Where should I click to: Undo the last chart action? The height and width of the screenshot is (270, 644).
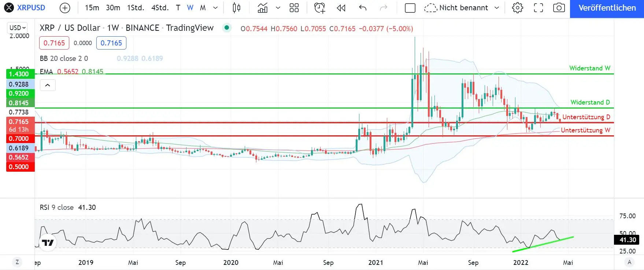coord(363,8)
